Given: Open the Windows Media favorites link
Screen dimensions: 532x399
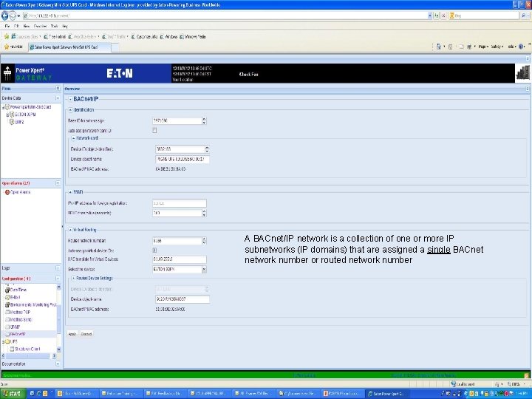Looking at the screenshot, I should coord(192,37).
